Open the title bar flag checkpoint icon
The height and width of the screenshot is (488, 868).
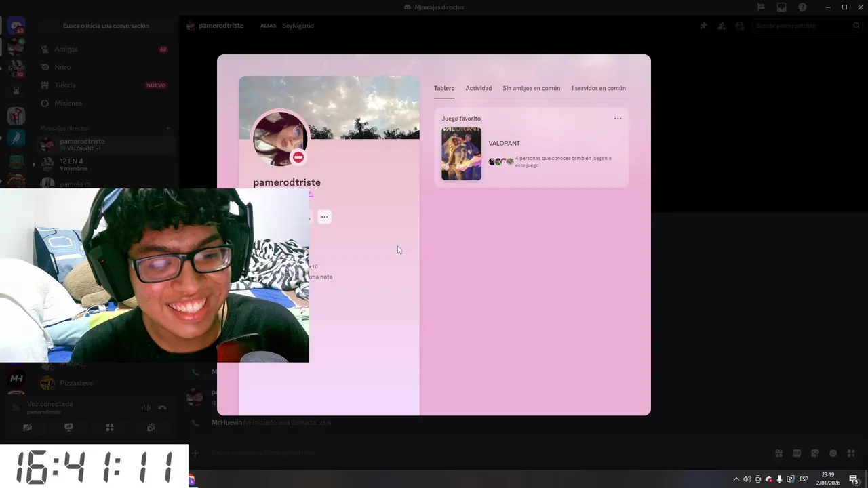point(762,7)
